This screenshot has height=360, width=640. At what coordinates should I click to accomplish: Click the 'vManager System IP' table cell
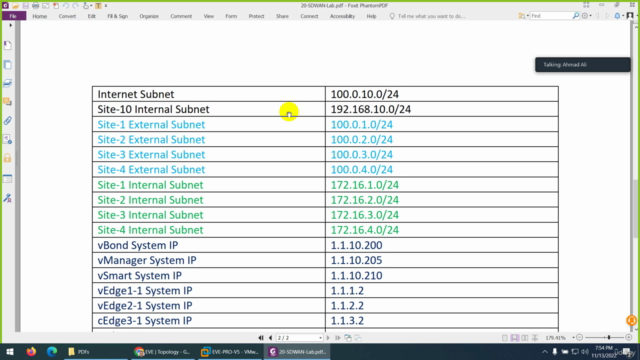pos(209,260)
